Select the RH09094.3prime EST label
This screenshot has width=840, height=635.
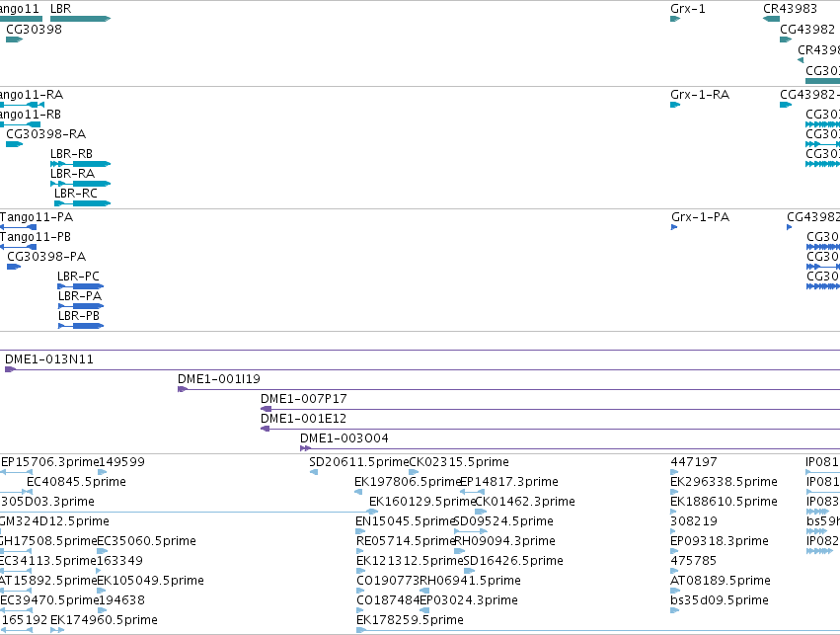pyautogui.click(x=504, y=541)
